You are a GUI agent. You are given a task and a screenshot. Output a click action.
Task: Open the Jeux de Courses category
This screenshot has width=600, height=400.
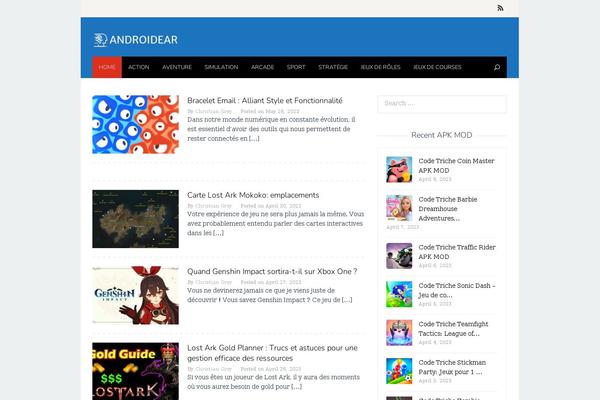437,67
